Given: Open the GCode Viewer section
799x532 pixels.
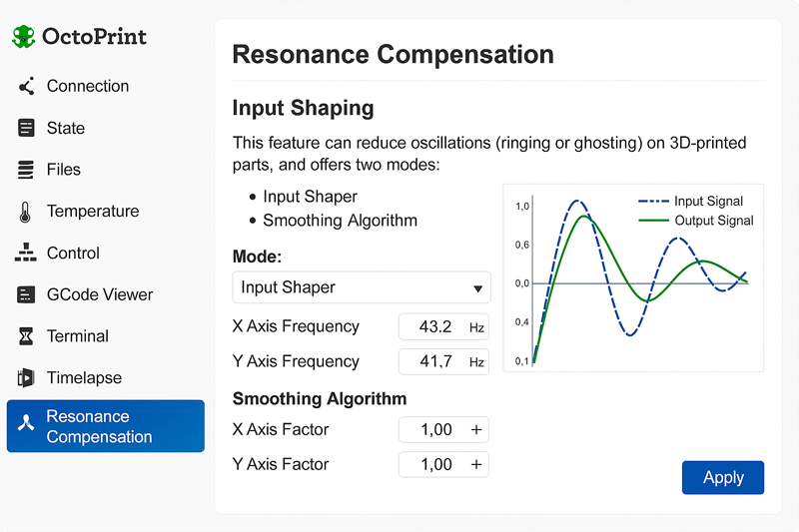Looking at the screenshot, I should click(x=100, y=294).
